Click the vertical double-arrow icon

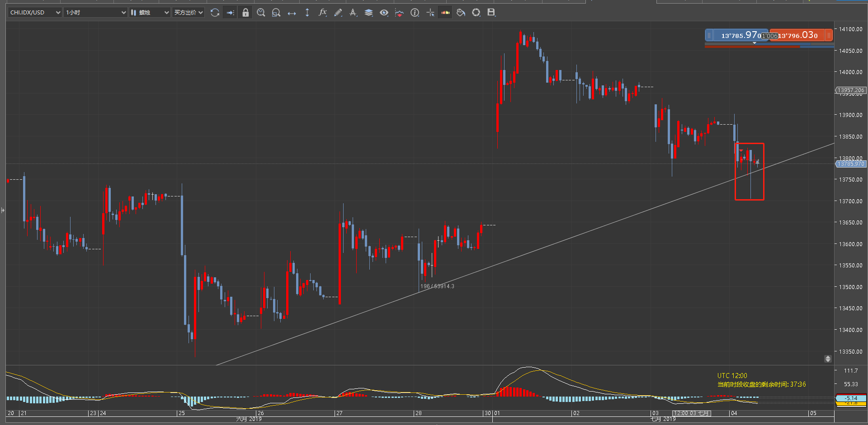(x=307, y=13)
